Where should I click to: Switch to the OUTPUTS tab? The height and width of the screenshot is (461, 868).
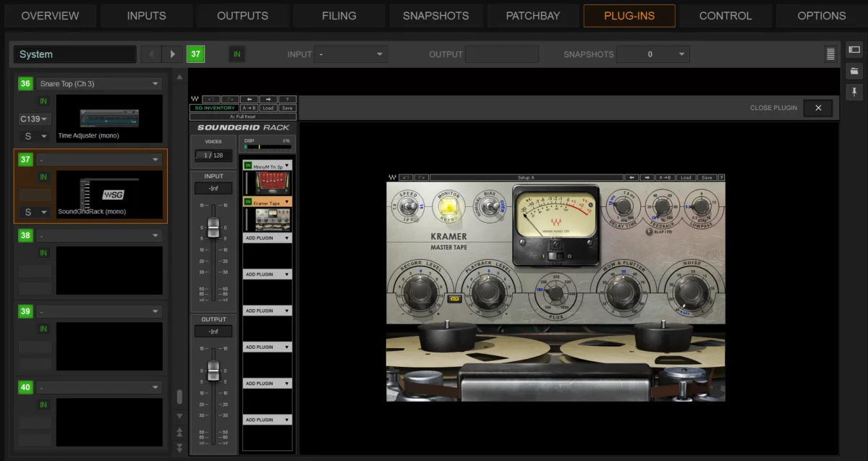242,15
